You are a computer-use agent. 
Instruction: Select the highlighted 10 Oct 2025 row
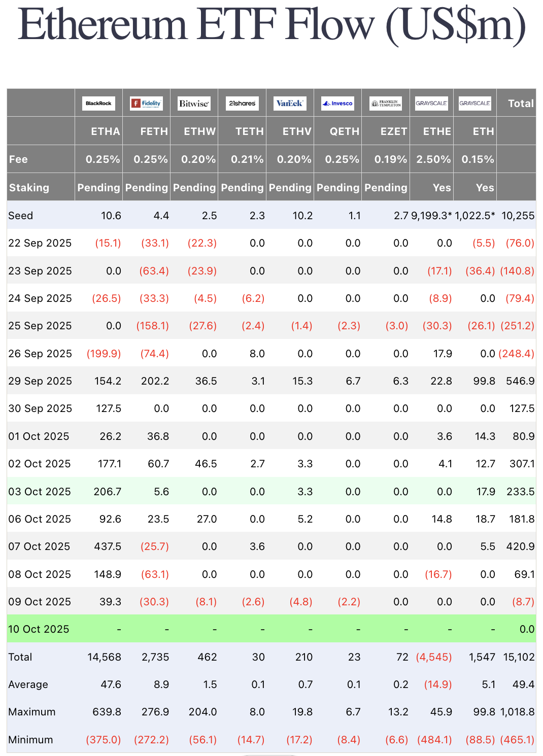(271, 629)
